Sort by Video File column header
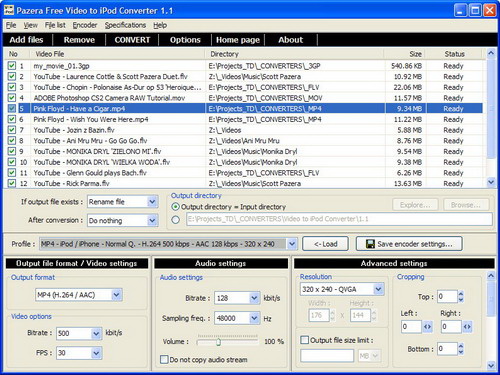 (117, 54)
